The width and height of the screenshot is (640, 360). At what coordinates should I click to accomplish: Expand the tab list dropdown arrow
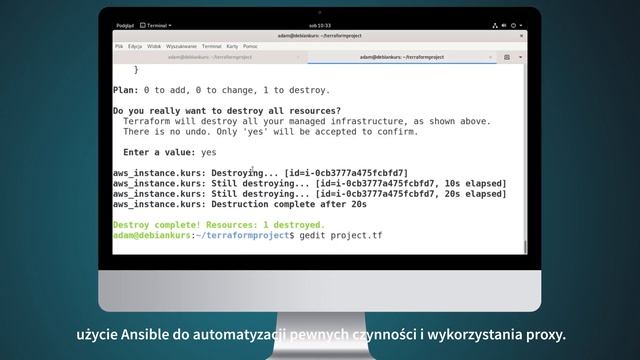pyautogui.click(x=520, y=57)
